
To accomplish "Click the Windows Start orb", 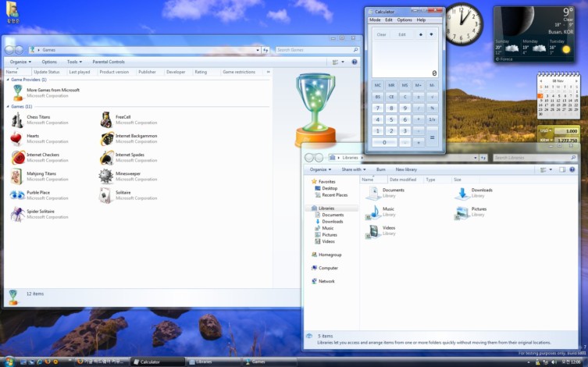I will point(9,362).
